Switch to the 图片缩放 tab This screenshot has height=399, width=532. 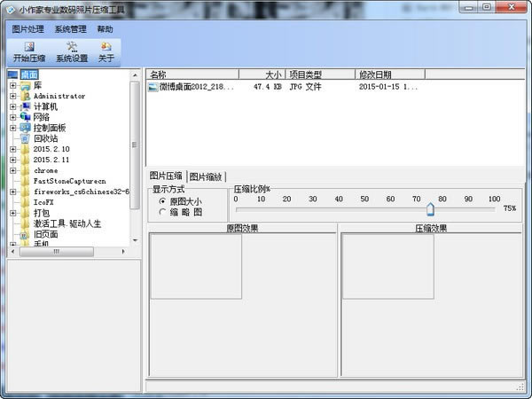pyautogui.click(x=206, y=176)
